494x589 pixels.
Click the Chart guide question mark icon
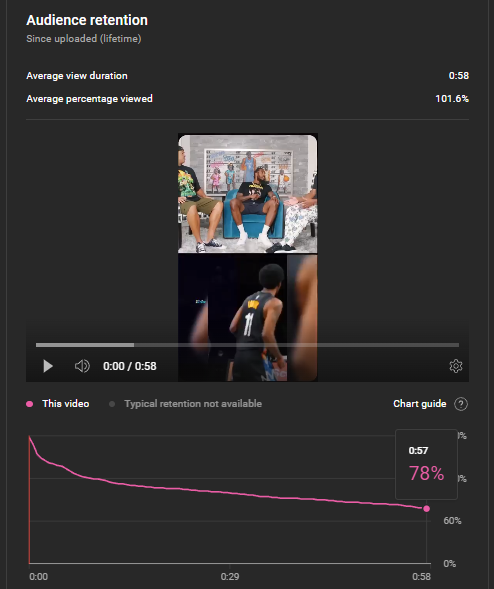tap(461, 404)
